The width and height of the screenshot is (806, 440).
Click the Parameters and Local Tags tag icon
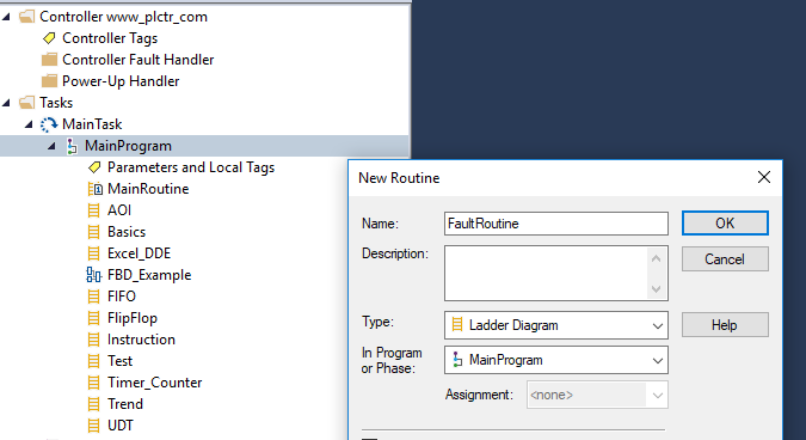95,167
